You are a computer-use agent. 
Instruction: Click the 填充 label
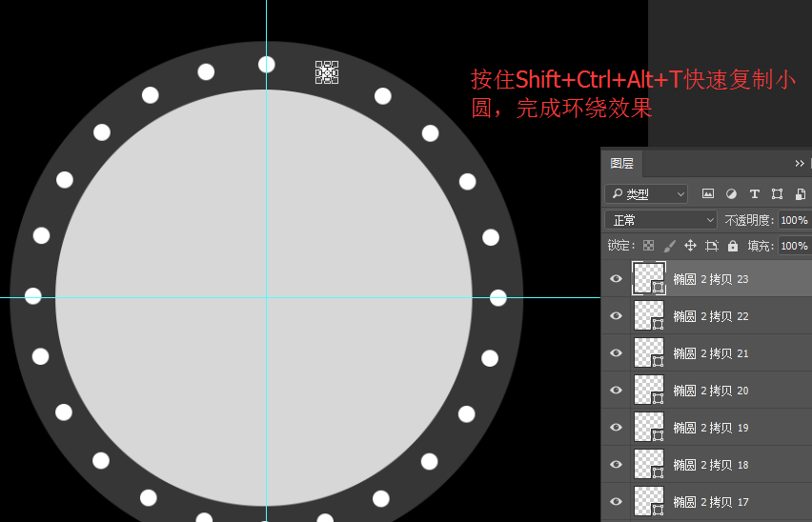761,246
